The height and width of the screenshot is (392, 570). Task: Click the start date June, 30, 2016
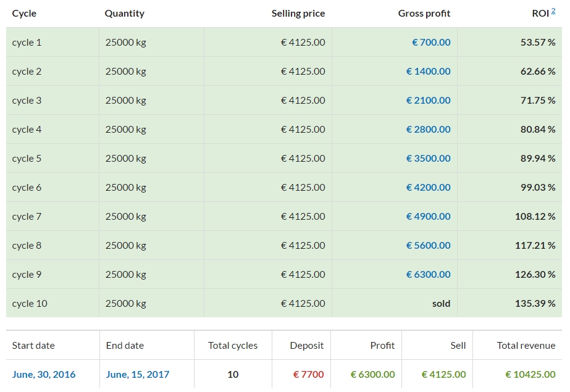pyautogui.click(x=44, y=375)
